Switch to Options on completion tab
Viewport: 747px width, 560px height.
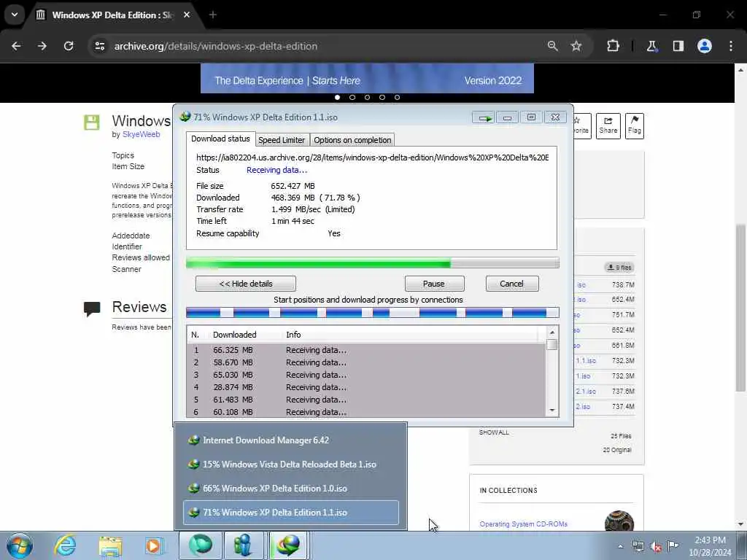[x=352, y=140]
